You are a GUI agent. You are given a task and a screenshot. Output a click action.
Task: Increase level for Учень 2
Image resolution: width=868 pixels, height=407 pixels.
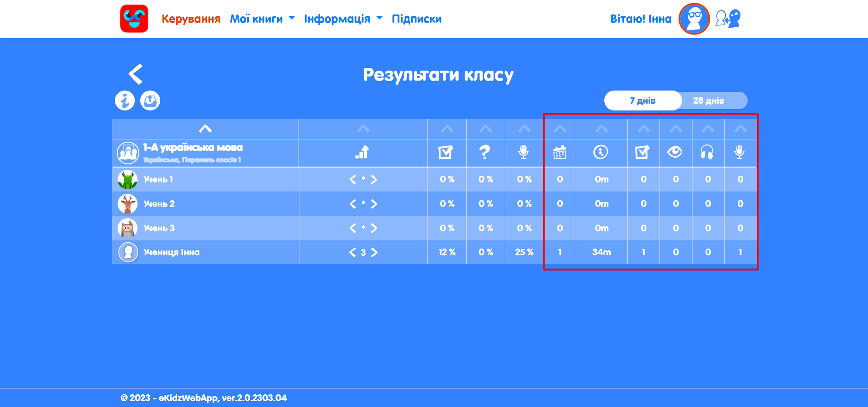374,204
